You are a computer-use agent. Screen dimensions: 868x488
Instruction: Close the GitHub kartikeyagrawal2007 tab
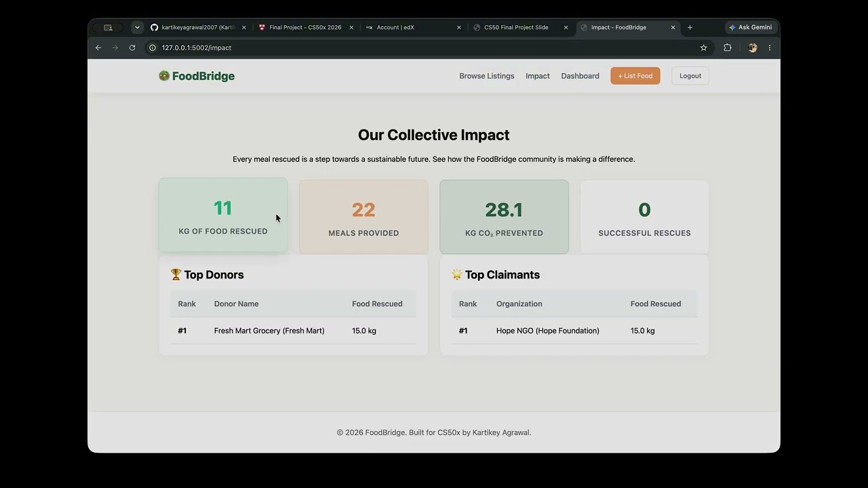click(244, 27)
